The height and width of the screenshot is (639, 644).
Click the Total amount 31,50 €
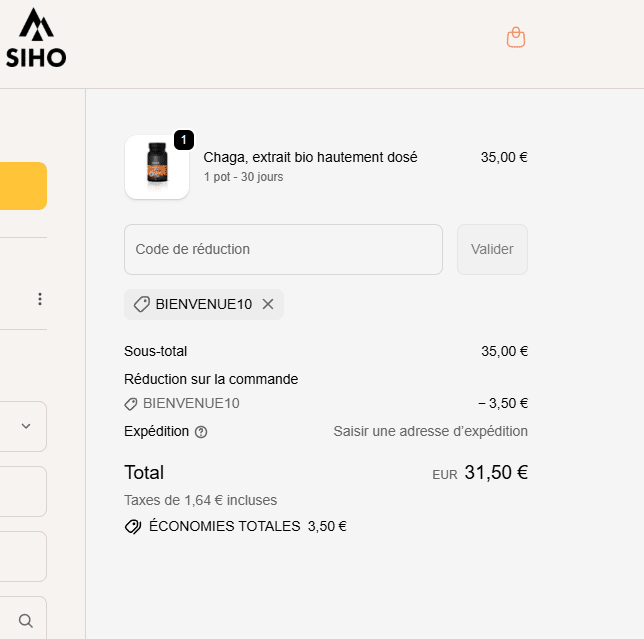[x=495, y=472]
